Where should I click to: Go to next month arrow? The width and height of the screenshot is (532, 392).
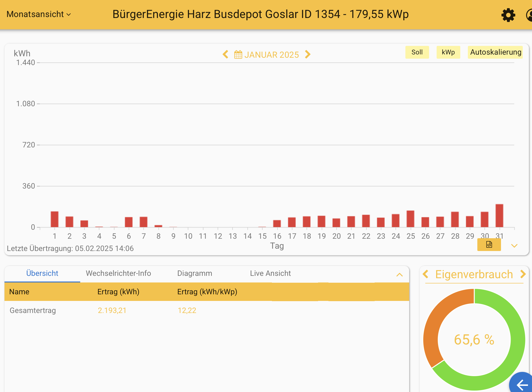[308, 55]
